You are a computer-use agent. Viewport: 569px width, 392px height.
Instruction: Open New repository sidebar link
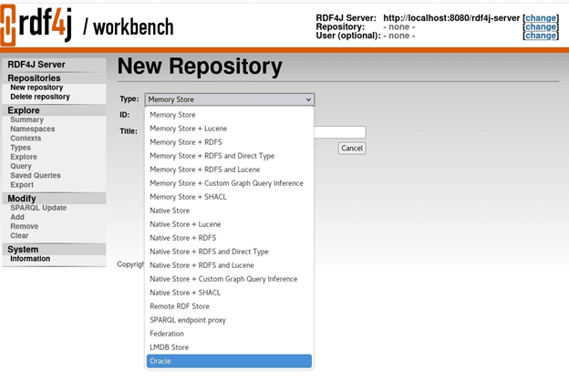click(36, 88)
